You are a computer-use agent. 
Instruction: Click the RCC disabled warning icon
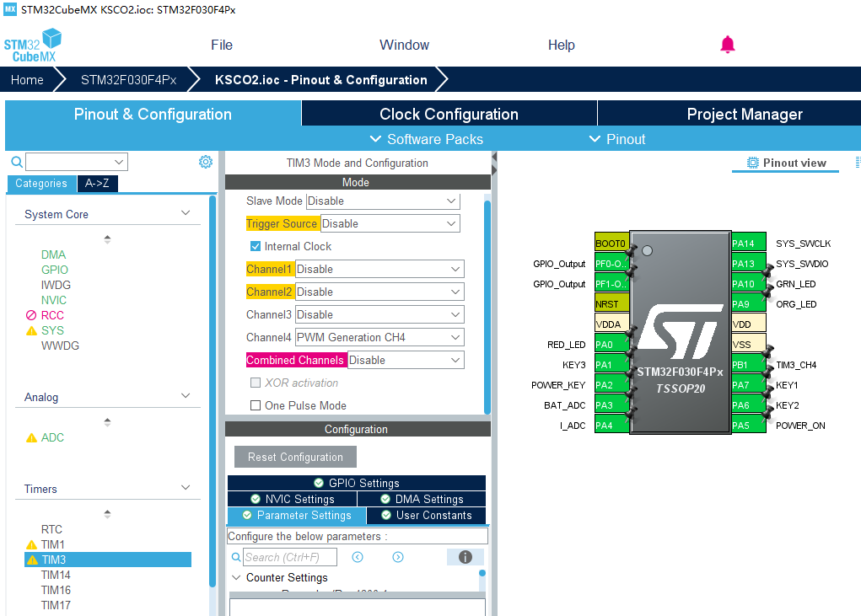tap(31, 315)
